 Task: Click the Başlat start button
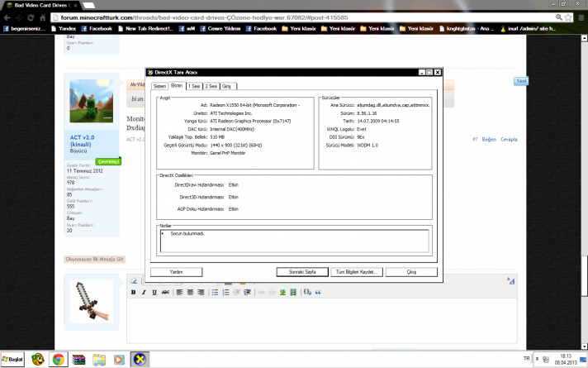point(12,360)
